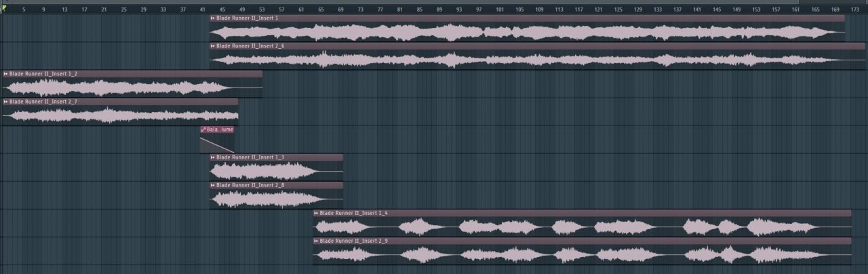Click automation icon on the Bala..lume clip
The width and height of the screenshot is (868, 274).
pos(203,129)
